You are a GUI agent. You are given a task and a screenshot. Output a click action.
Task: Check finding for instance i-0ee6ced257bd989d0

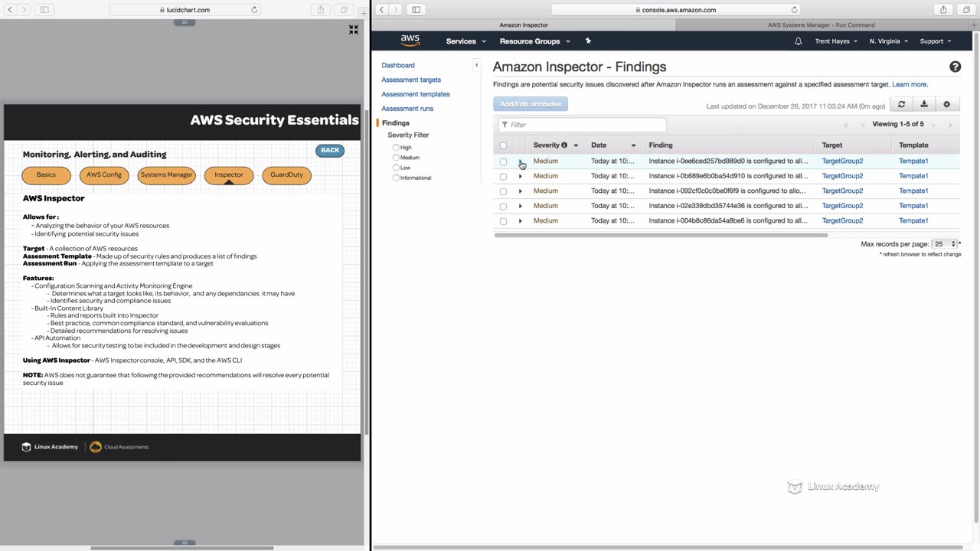coord(503,161)
